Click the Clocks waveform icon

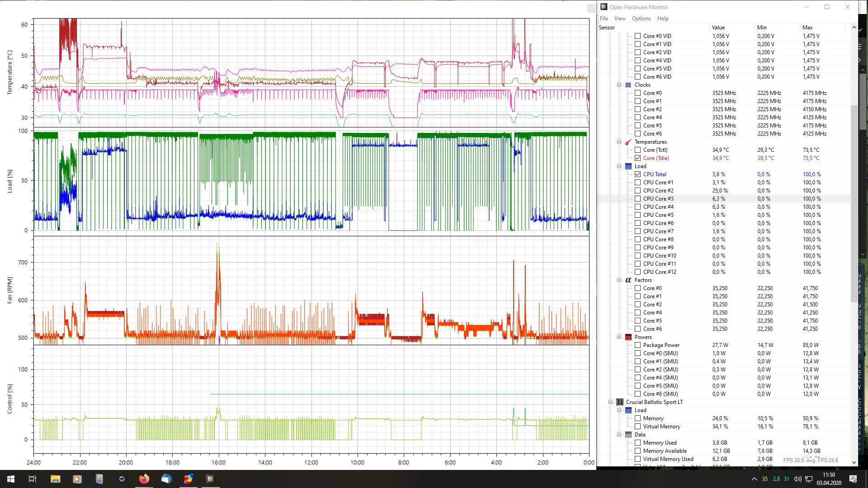coord(628,85)
